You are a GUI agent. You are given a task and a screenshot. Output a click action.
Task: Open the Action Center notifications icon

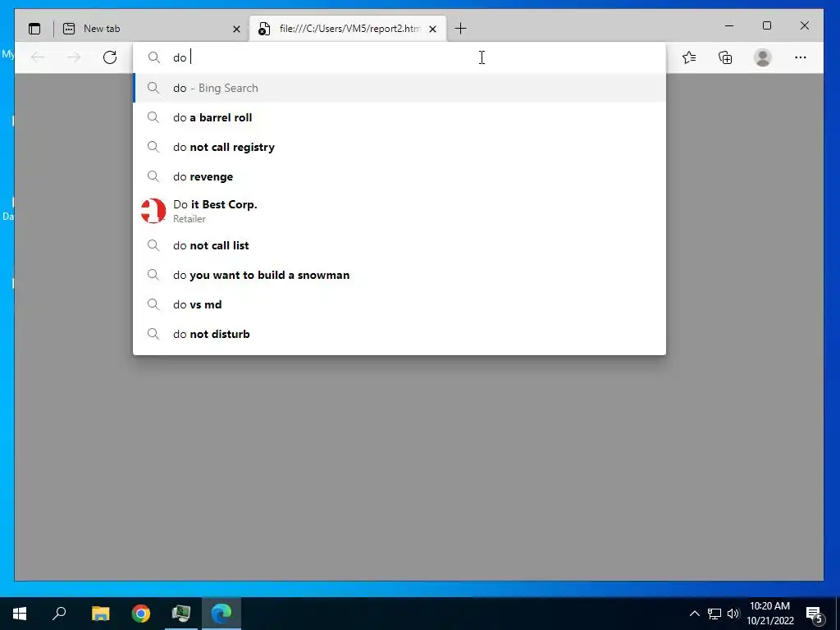coord(814,614)
